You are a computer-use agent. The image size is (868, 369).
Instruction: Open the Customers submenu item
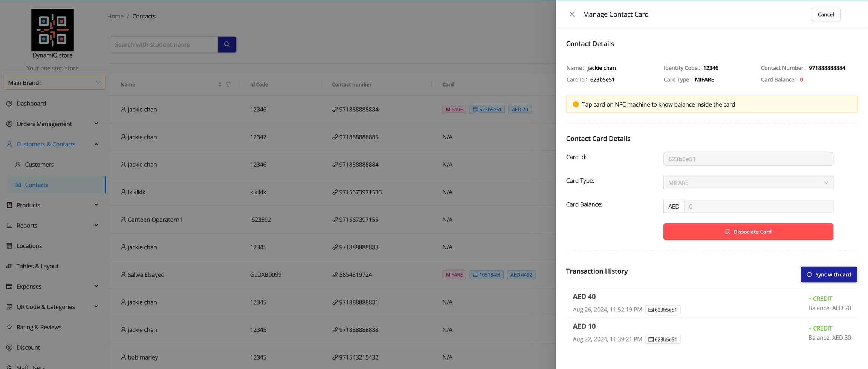39,165
